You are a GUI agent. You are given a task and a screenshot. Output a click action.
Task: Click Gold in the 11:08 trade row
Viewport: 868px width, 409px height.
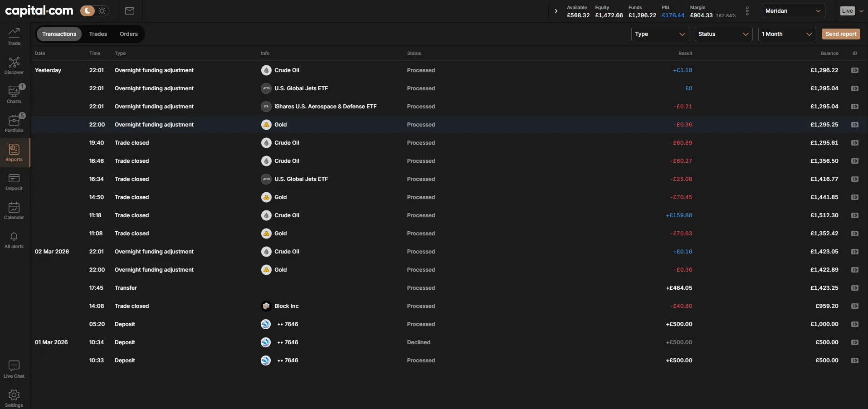click(x=280, y=234)
